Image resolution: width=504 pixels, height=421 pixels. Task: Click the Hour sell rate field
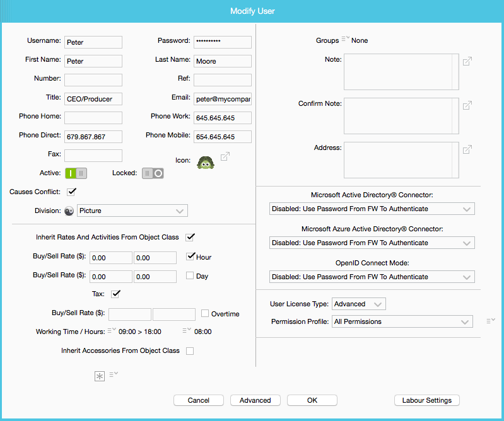155,258
